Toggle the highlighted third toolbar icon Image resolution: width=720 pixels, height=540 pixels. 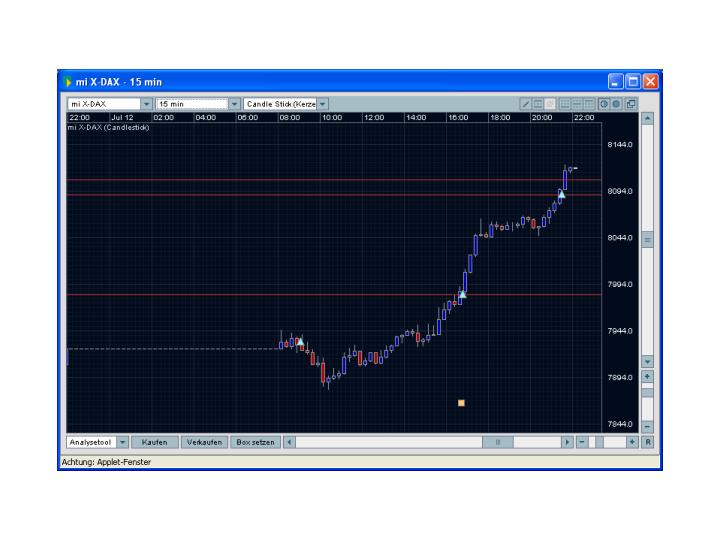point(551,104)
